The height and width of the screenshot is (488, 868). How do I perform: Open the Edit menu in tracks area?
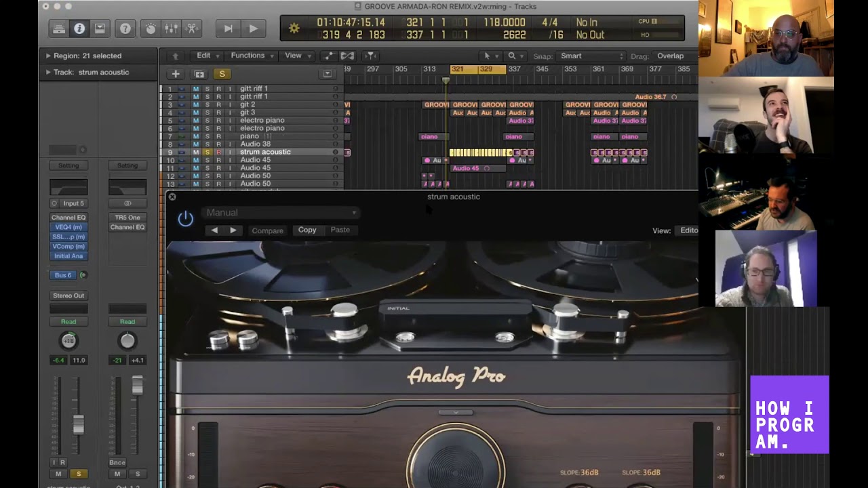[206, 56]
